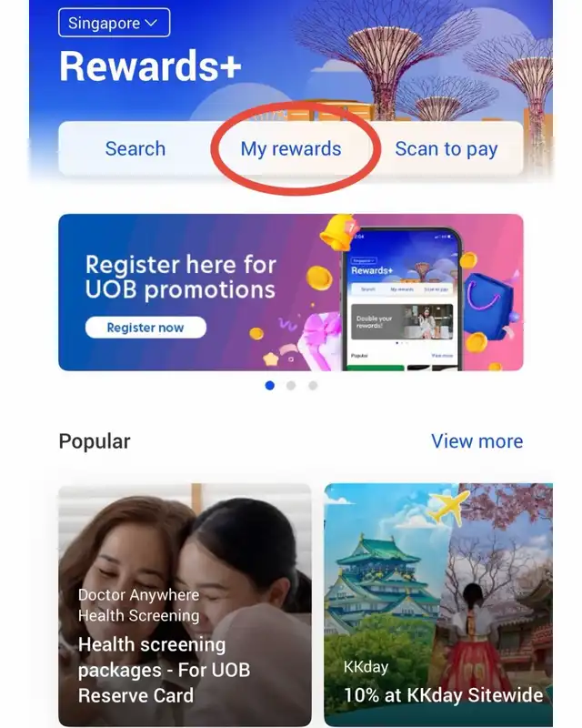Tap the blue shopping bag icon
Screen dimensions: 582x728
[490, 306]
